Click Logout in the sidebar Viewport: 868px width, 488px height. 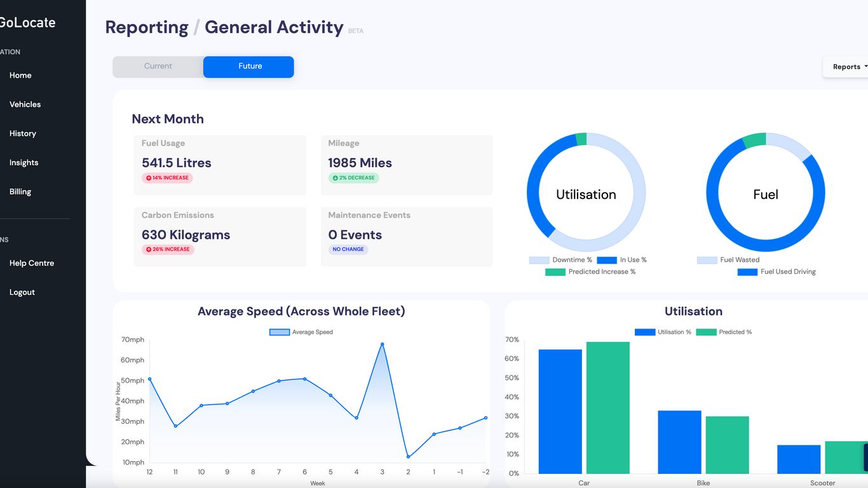tap(22, 292)
